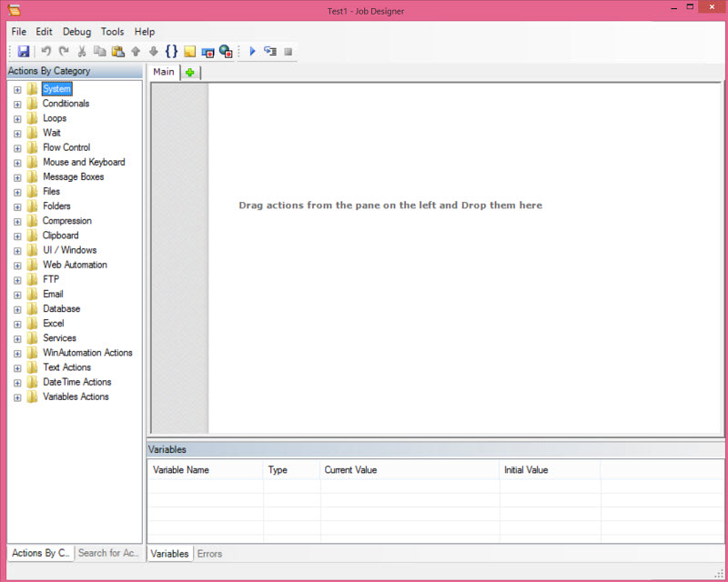
Task: Sort by Variable Name column header
Action: [206, 469]
